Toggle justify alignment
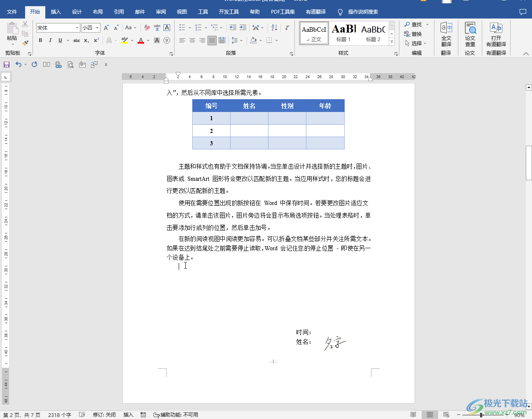Image resolution: width=532 pixels, height=419 pixels. click(x=212, y=40)
